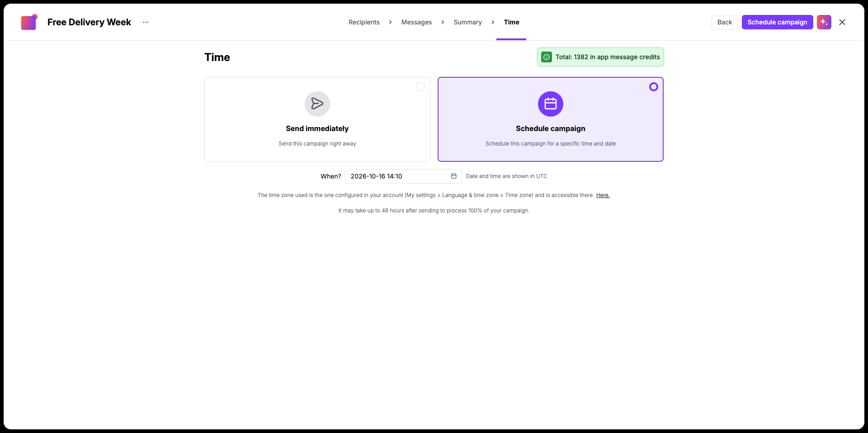The height and width of the screenshot is (433, 868).
Task: Open the AI assistant sparkle icon
Action: [x=824, y=22]
